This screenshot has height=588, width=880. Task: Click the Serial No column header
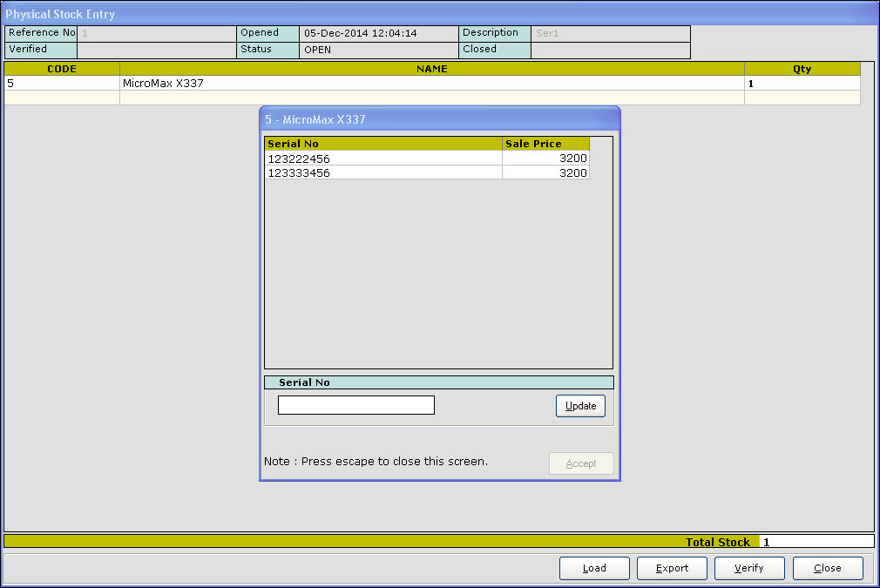coord(383,144)
